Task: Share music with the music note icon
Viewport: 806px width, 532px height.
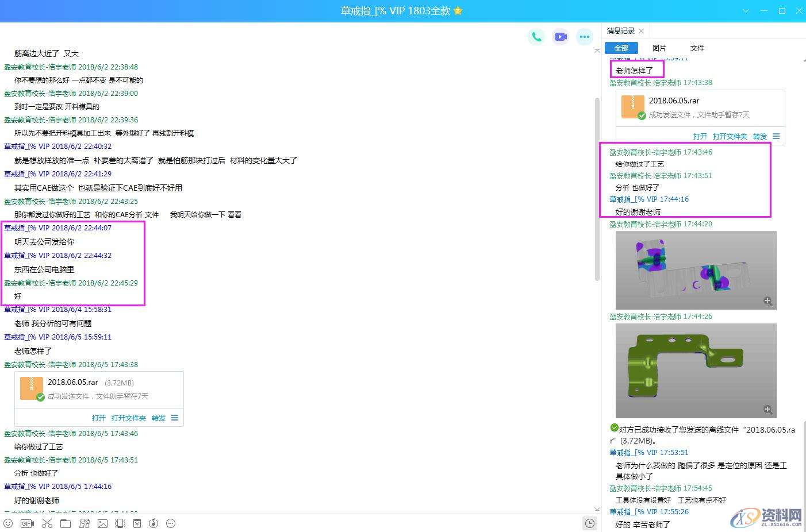Action: 153,523
